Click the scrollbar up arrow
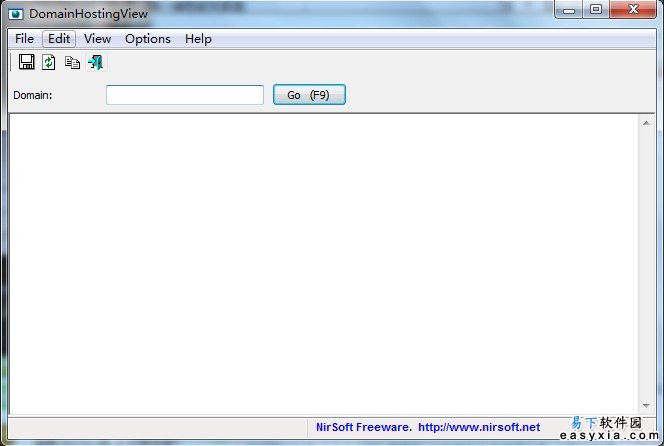 click(x=646, y=123)
